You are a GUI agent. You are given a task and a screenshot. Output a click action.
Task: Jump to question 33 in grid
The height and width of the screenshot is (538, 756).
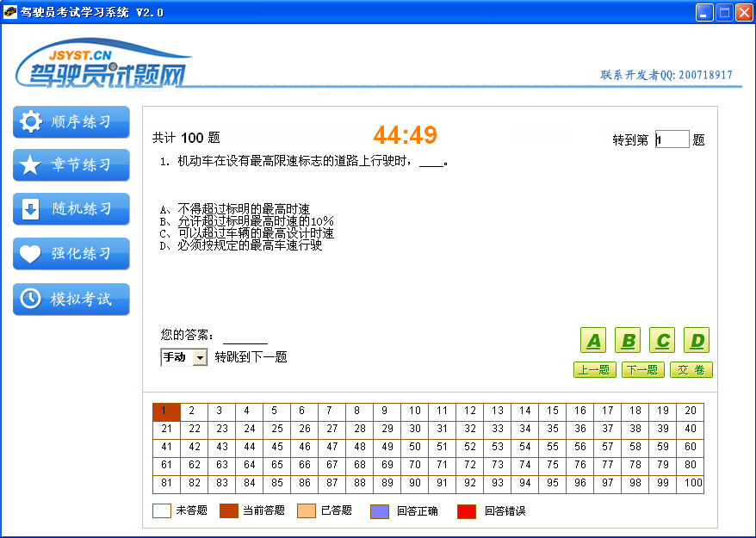tap(497, 430)
